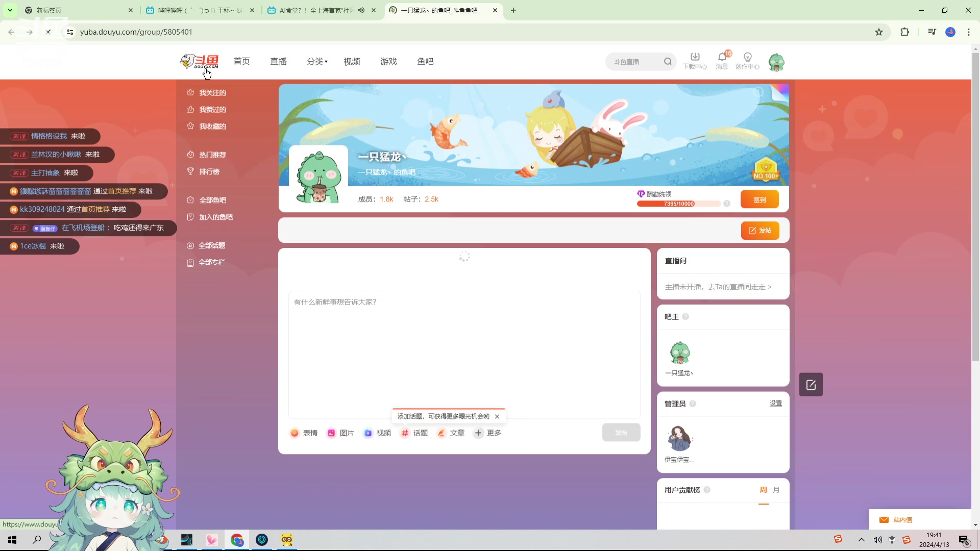Open Chrome from the Windows taskbar

pos(236,540)
